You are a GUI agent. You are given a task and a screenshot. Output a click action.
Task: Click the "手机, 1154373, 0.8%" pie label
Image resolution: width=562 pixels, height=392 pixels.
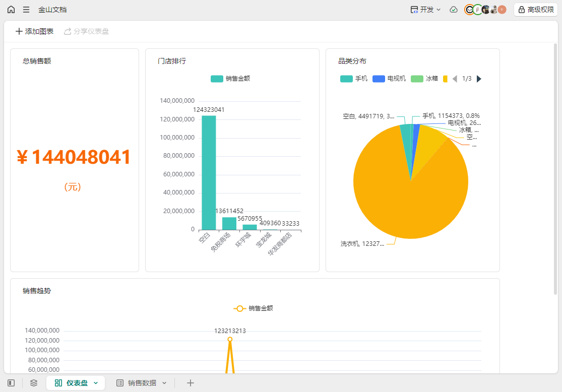(451, 116)
